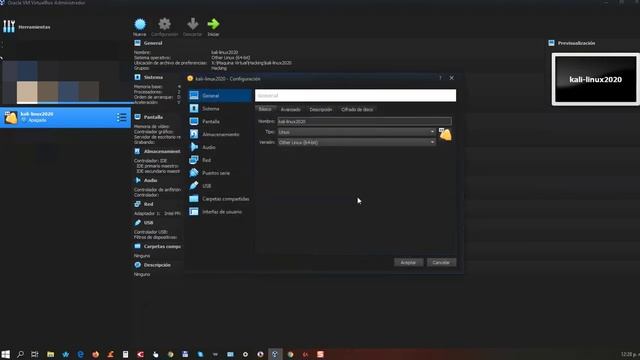This screenshot has height=360, width=640.
Task: Click the help question mark in dialog title bar
Action: click(440, 78)
